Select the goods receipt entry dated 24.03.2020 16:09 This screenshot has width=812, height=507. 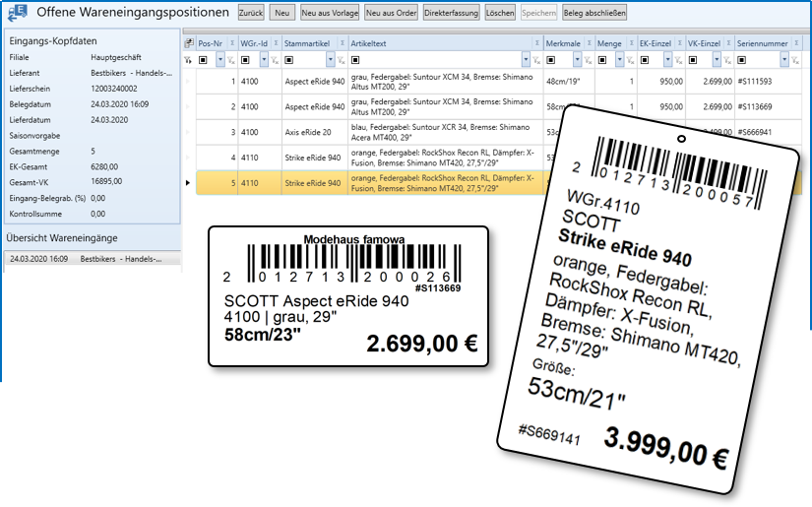[94, 259]
